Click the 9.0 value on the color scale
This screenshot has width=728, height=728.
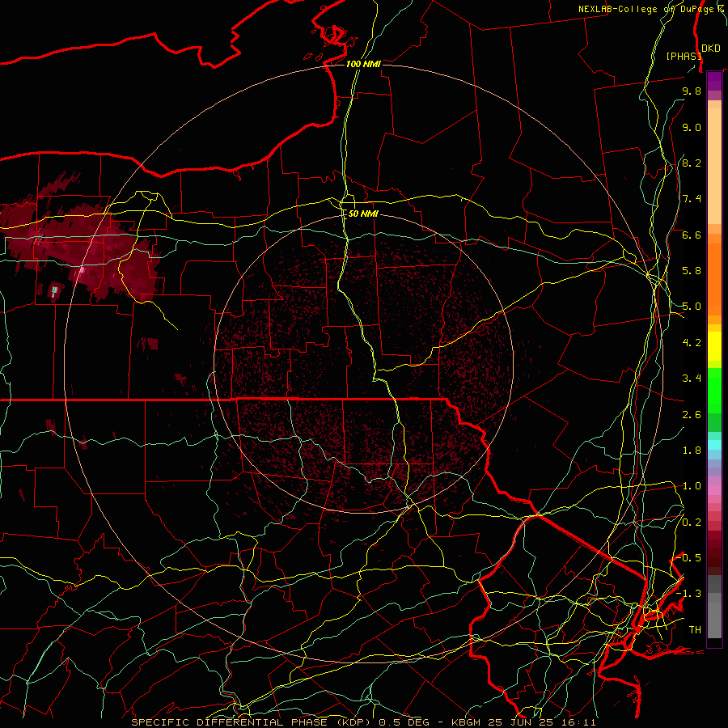[x=692, y=128]
